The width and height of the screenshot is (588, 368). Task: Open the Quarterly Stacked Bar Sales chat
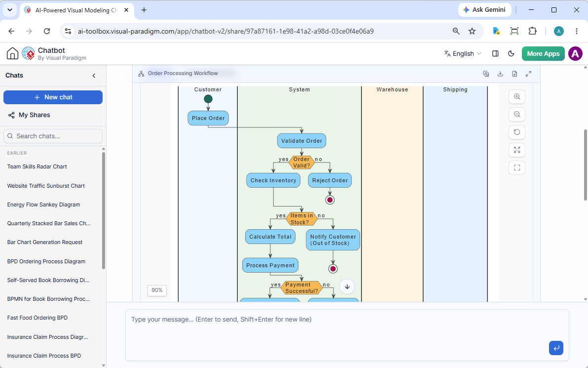(49, 223)
